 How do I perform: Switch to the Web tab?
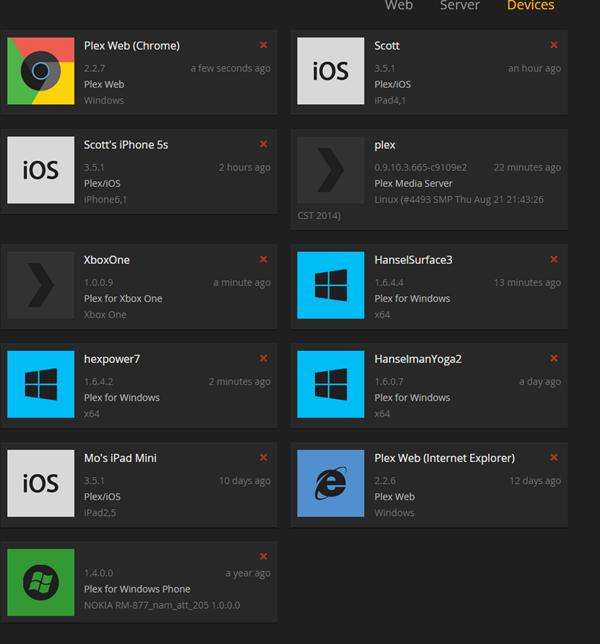tap(399, 5)
